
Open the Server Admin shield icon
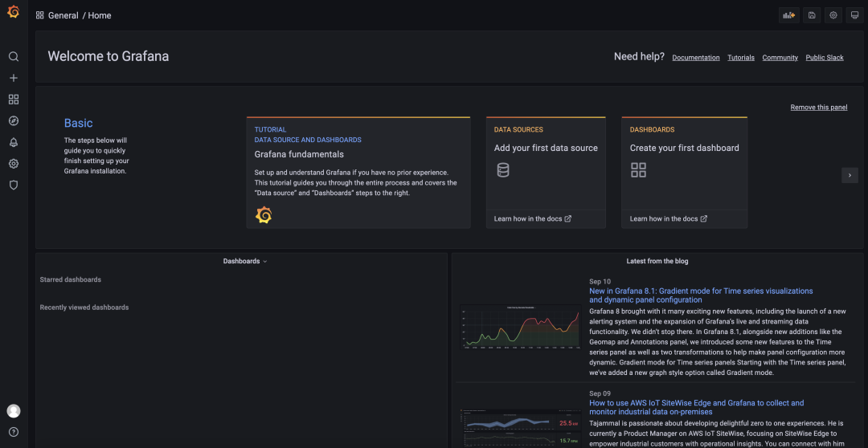pyautogui.click(x=13, y=185)
